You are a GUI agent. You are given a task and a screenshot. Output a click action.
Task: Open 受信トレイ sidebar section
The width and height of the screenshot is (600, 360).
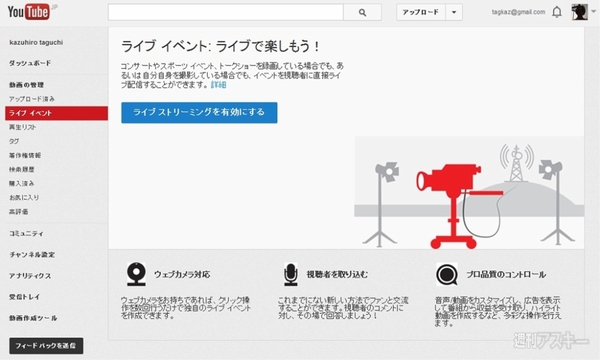coord(24,297)
